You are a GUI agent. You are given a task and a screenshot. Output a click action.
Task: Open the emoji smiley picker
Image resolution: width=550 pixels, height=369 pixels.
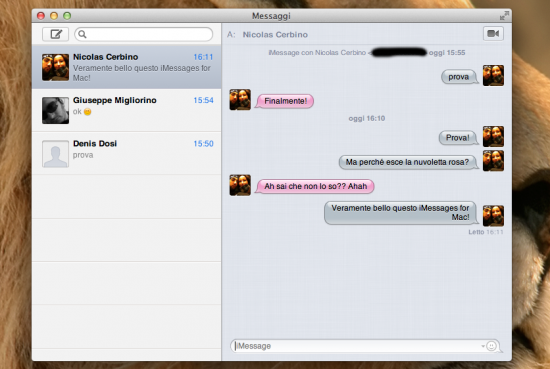(491, 346)
